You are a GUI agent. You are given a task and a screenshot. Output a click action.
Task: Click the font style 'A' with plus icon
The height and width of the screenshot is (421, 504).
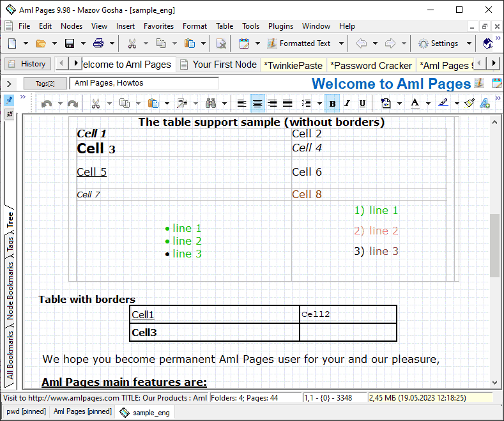(485, 103)
